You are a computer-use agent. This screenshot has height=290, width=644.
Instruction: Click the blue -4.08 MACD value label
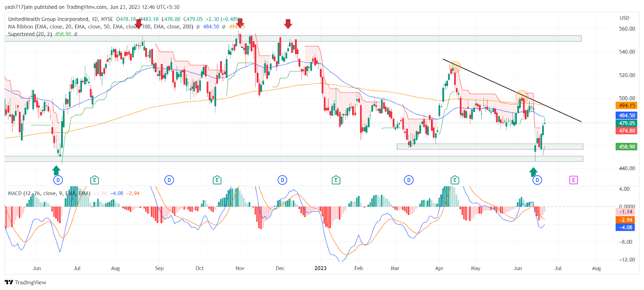click(x=626, y=228)
